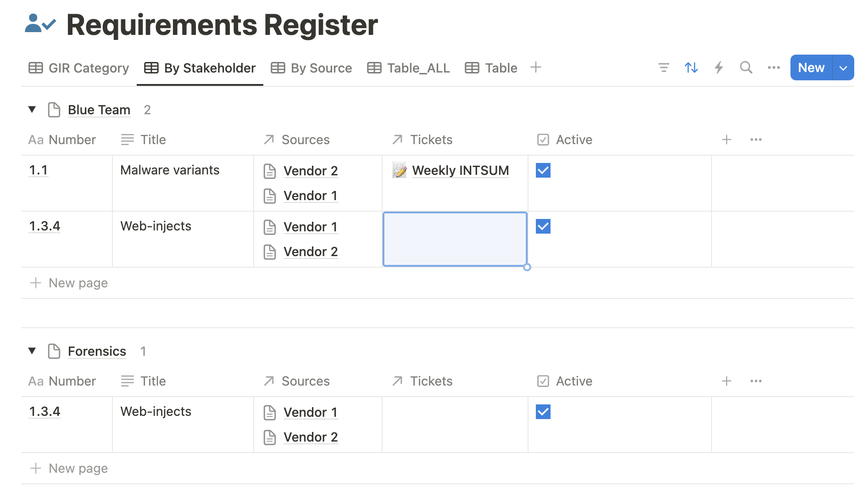This screenshot has width=868, height=504.
Task: Open the Forensics group link
Action: [97, 351]
